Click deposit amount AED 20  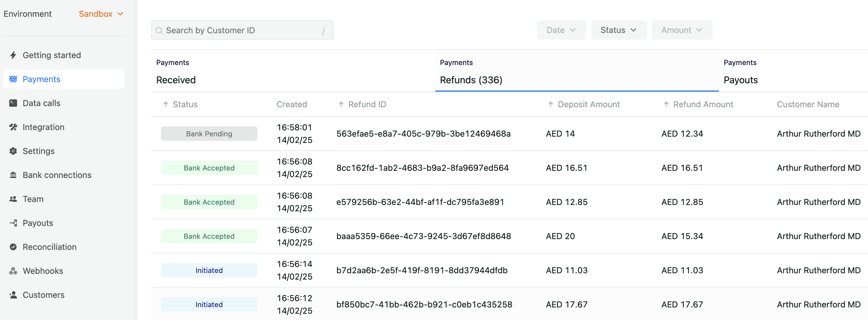[x=560, y=236]
